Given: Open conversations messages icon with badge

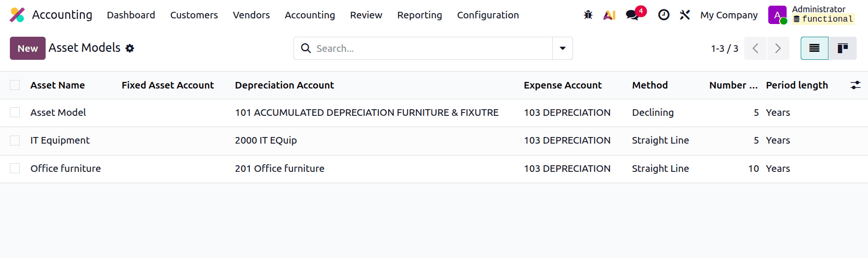Looking at the screenshot, I should pos(633,15).
